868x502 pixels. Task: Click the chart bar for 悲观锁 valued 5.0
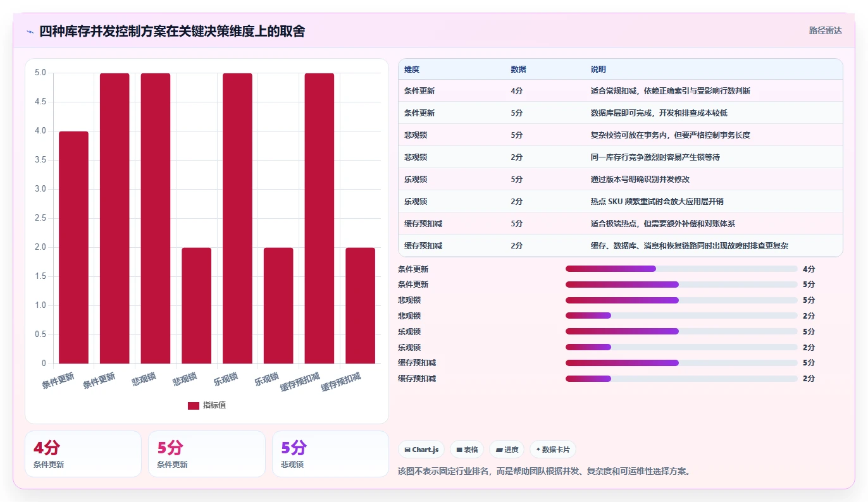(x=156, y=218)
